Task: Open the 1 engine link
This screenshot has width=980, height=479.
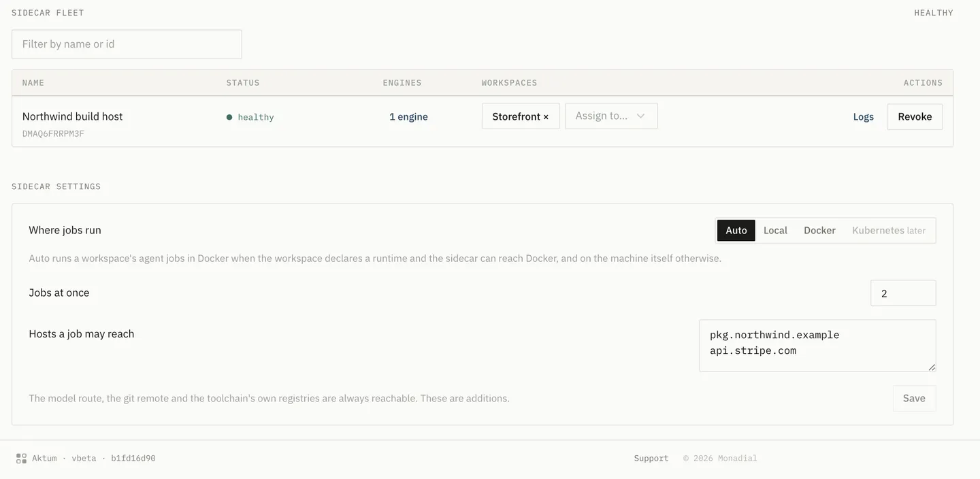Action: [x=408, y=117]
